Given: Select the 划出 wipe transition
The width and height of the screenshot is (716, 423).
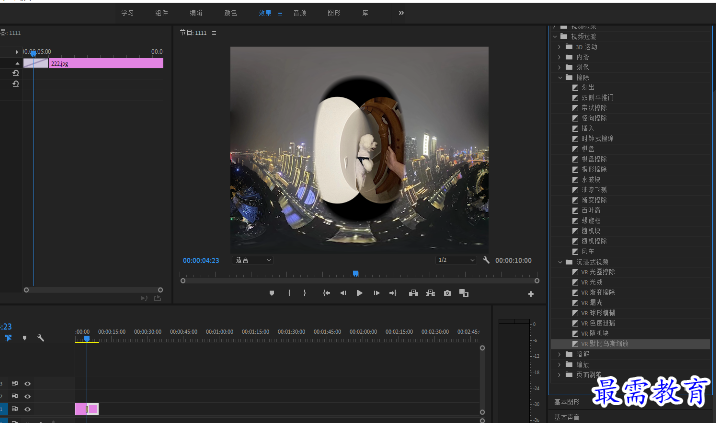Looking at the screenshot, I should (588, 87).
